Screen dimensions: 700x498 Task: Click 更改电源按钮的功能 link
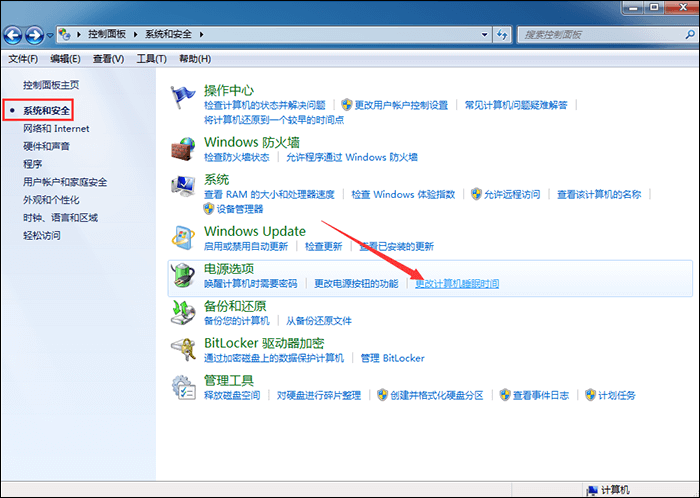tap(356, 284)
